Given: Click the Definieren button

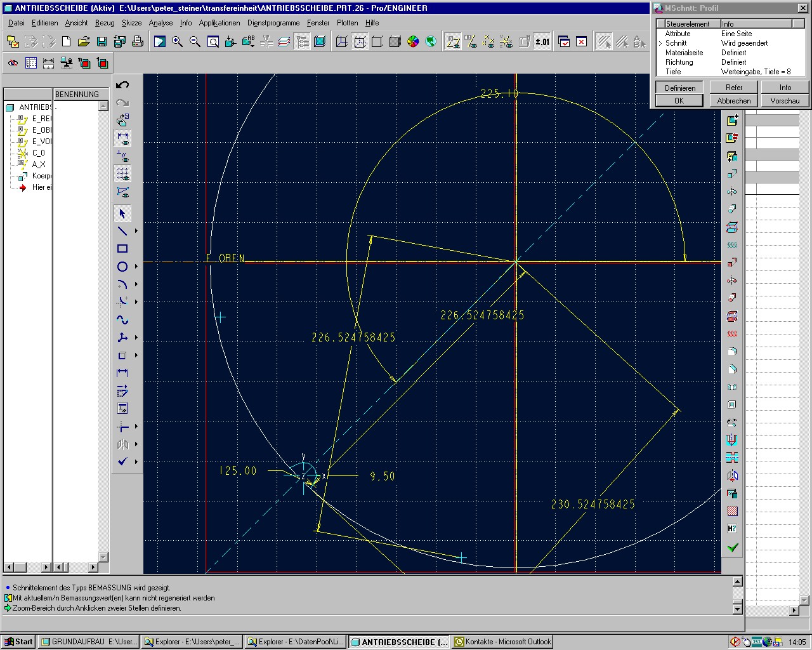Looking at the screenshot, I should pos(679,88).
